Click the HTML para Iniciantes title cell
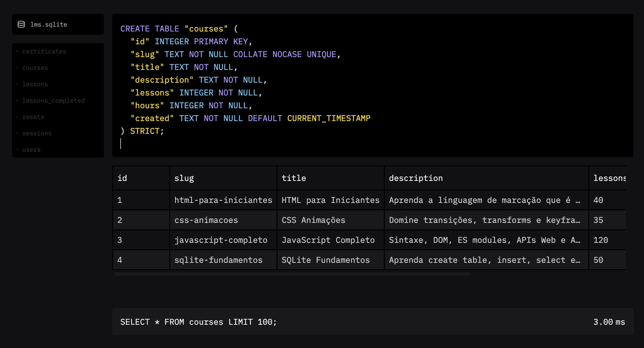 coord(331,200)
